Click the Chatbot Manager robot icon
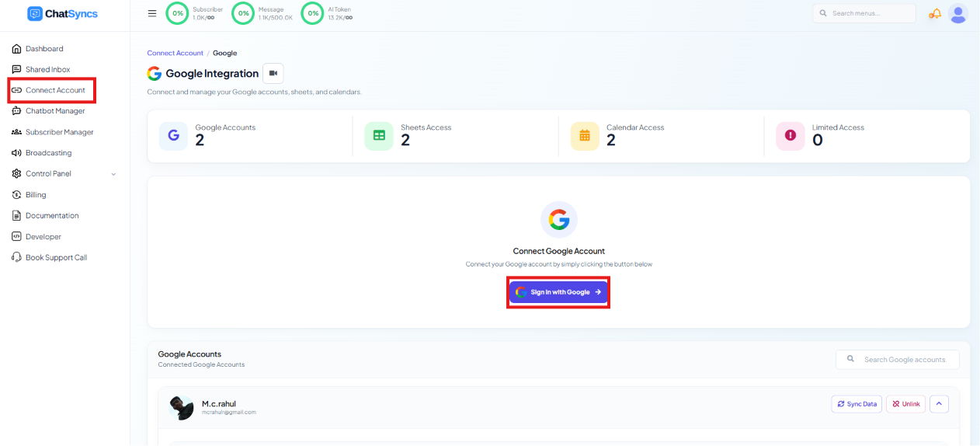Image resolution: width=980 pixels, height=446 pixels. pos(16,111)
